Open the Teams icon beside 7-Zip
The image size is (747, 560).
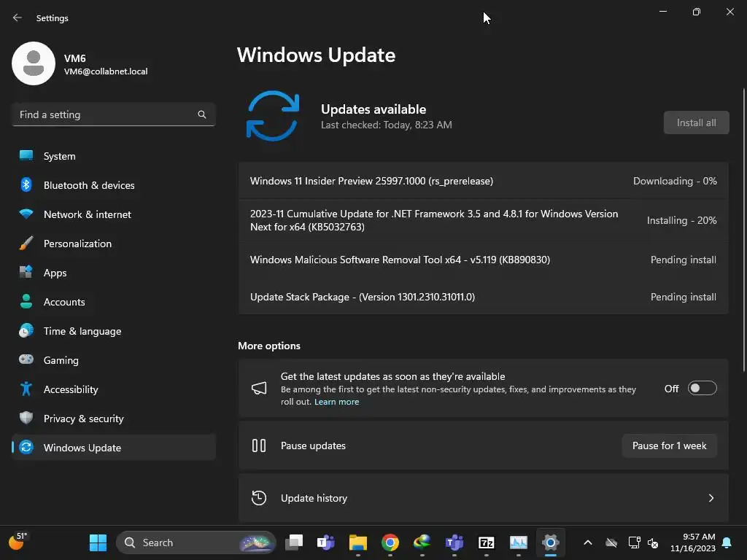[x=454, y=542]
